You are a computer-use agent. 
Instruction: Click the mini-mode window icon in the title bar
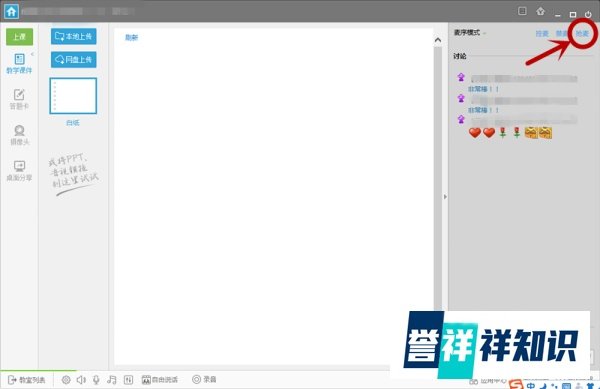[522, 11]
